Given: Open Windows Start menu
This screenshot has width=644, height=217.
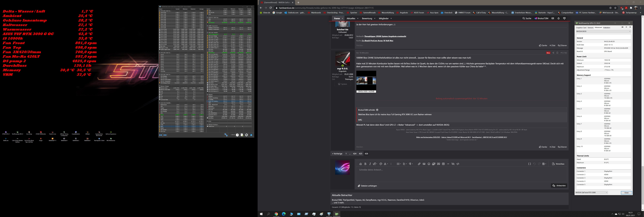Looking at the screenshot, I should pos(261,214).
